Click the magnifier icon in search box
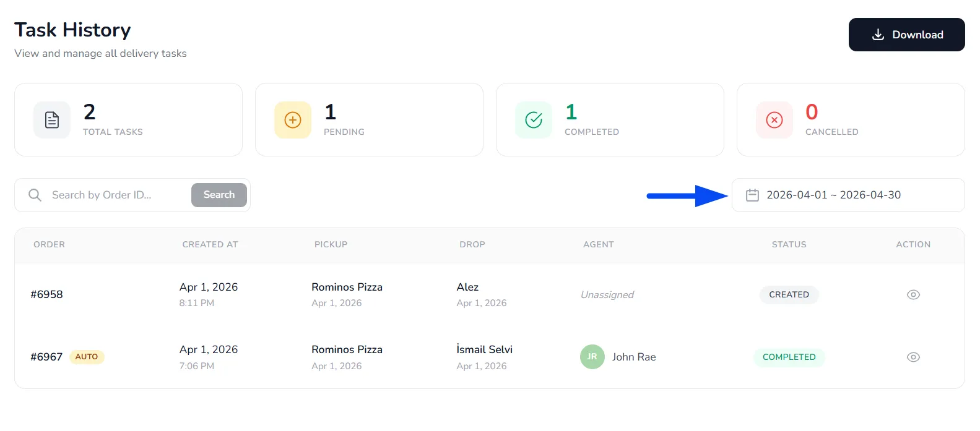 click(x=35, y=195)
